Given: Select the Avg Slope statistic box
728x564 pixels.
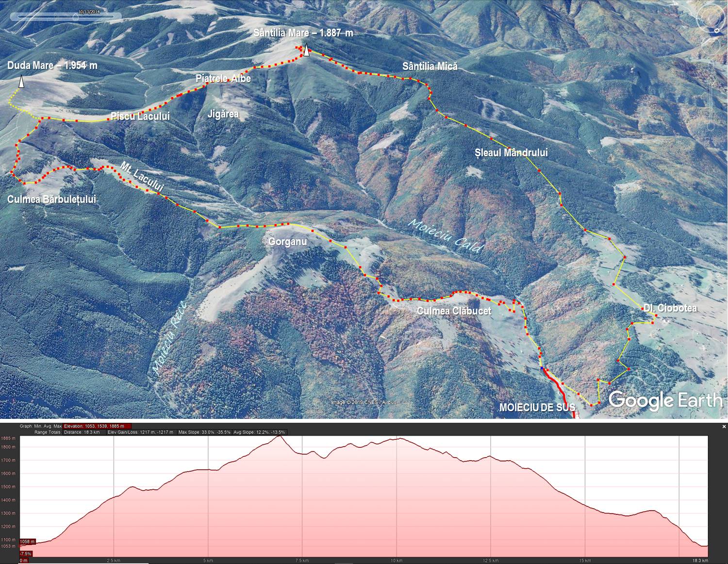Looking at the screenshot, I should point(259,432).
